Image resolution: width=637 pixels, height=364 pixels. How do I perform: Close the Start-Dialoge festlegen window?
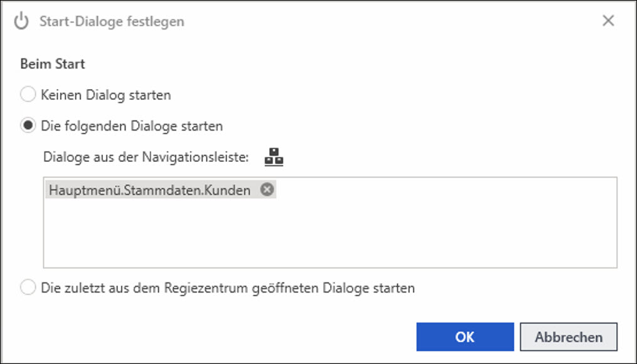(608, 21)
